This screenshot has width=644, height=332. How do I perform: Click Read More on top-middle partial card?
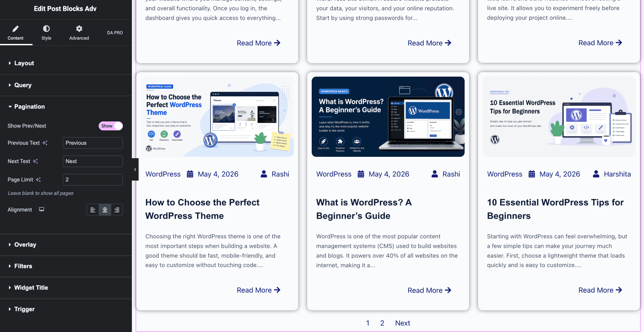(x=429, y=43)
